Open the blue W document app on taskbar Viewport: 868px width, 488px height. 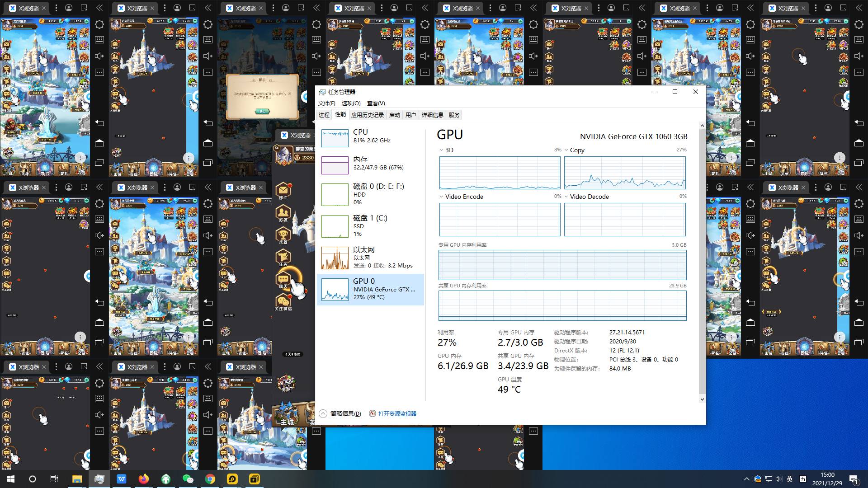coord(122,479)
